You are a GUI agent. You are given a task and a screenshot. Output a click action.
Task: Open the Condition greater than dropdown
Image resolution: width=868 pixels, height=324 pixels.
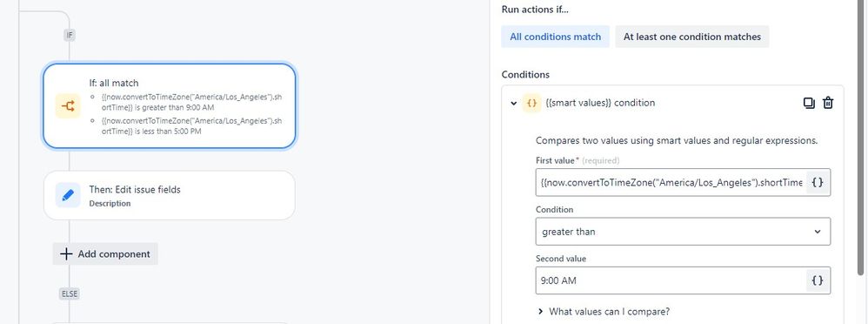click(x=683, y=232)
